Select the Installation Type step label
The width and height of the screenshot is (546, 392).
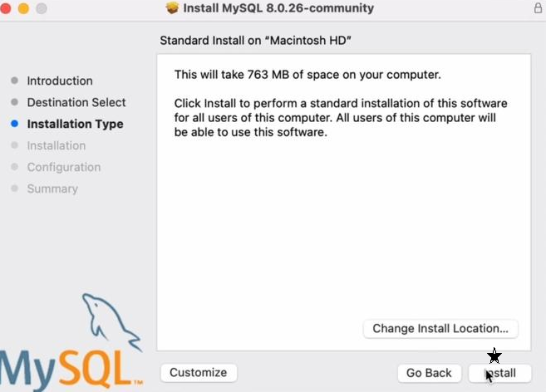click(75, 124)
